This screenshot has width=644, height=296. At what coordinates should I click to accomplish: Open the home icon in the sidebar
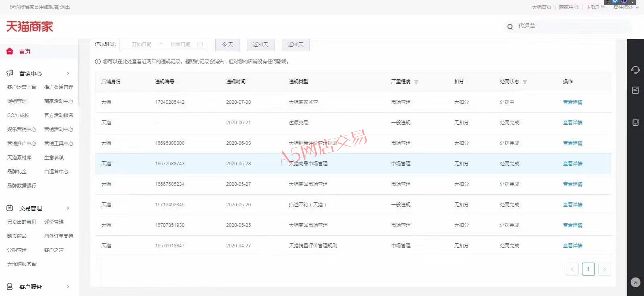click(x=10, y=51)
